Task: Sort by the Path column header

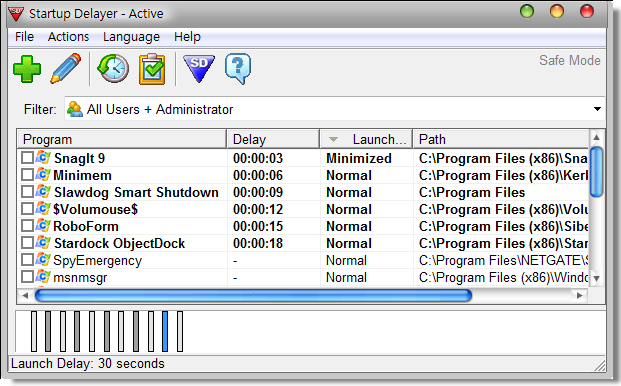Action: (501, 139)
